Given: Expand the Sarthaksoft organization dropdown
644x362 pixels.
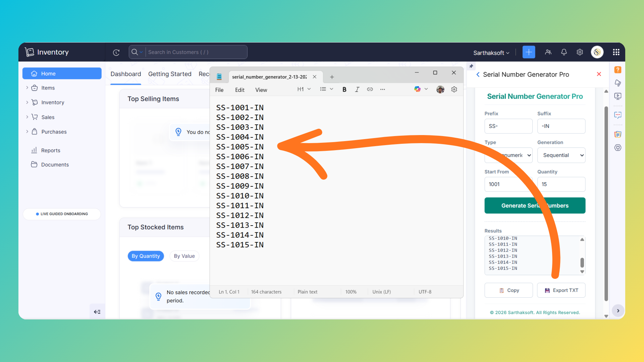Looking at the screenshot, I should [491, 53].
